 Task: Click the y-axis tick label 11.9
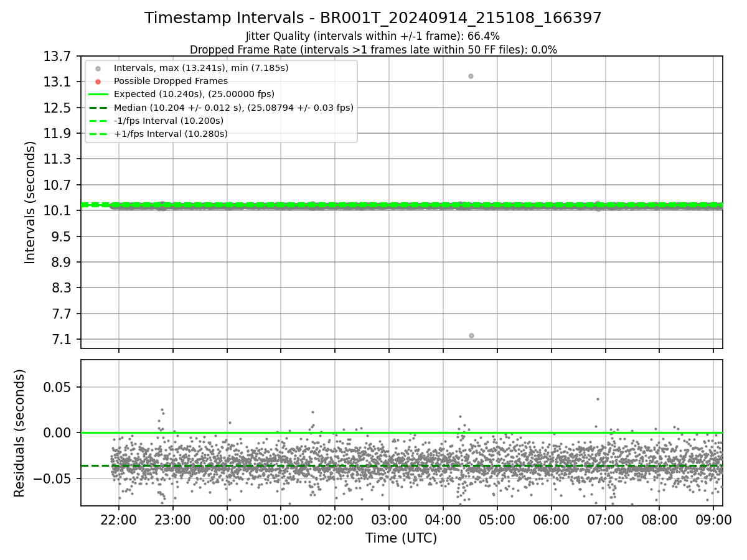(x=59, y=133)
